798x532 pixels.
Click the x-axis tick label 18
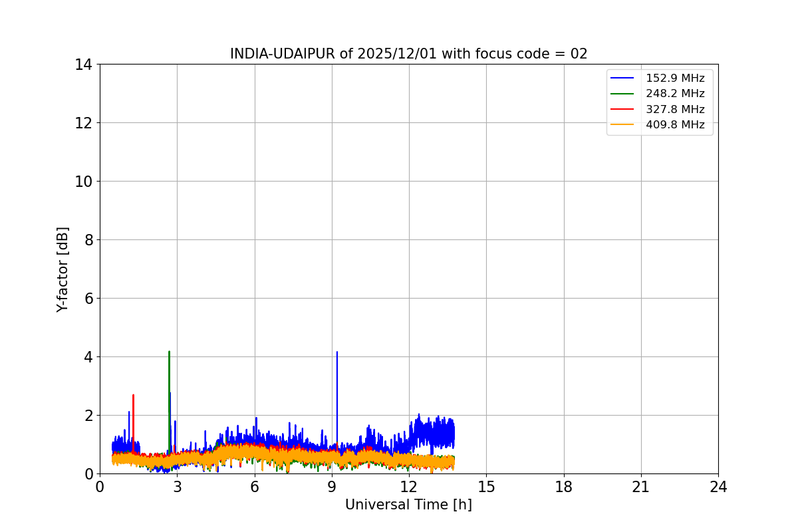point(563,487)
